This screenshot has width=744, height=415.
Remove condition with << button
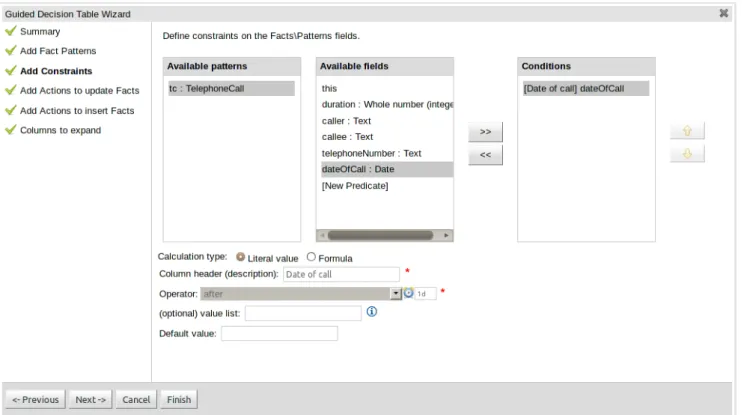[x=485, y=155]
